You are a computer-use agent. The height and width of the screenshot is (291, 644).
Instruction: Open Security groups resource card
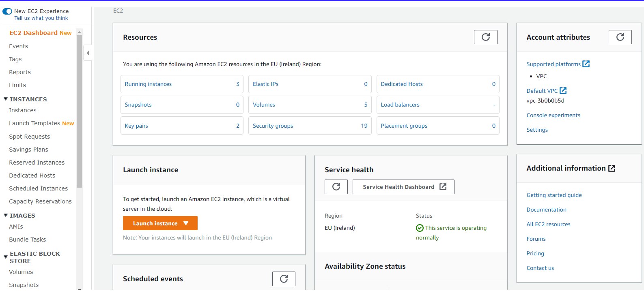point(310,126)
